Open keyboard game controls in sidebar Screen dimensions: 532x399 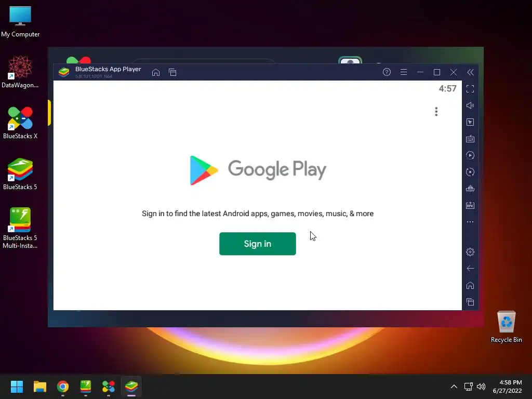(470, 139)
